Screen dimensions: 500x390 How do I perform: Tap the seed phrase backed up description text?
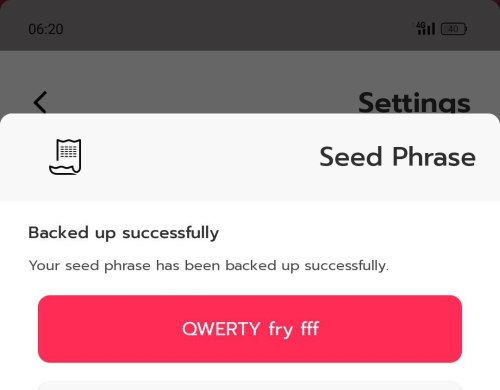pyautogui.click(x=209, y=266)
